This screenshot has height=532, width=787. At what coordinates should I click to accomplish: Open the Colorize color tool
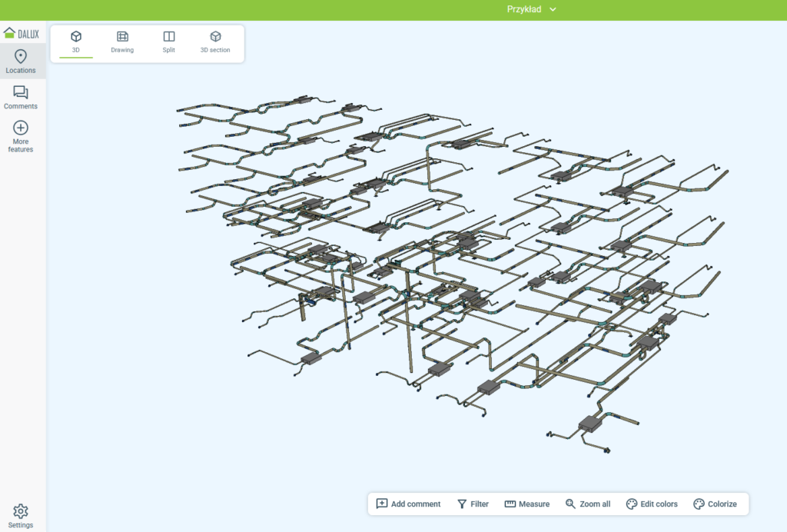coord(716,504)
